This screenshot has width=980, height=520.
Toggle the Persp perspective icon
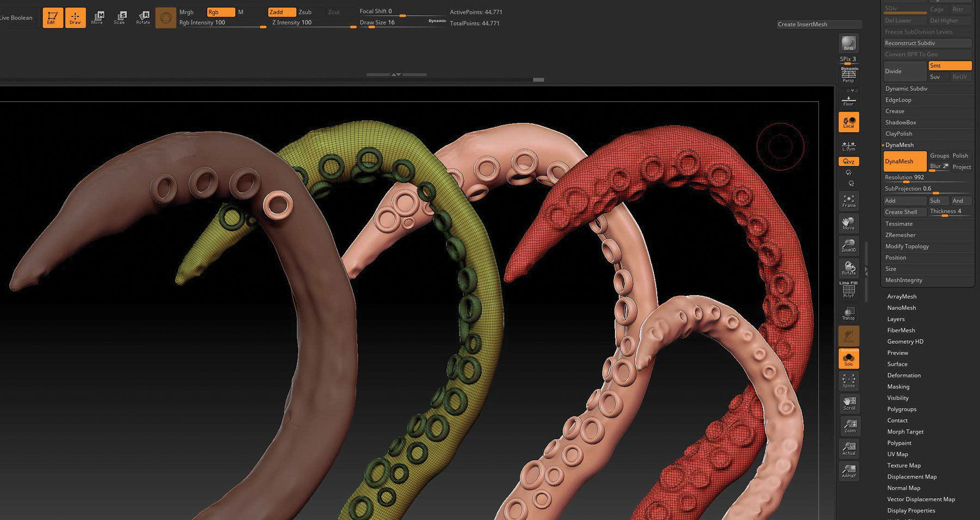(849, 75)
